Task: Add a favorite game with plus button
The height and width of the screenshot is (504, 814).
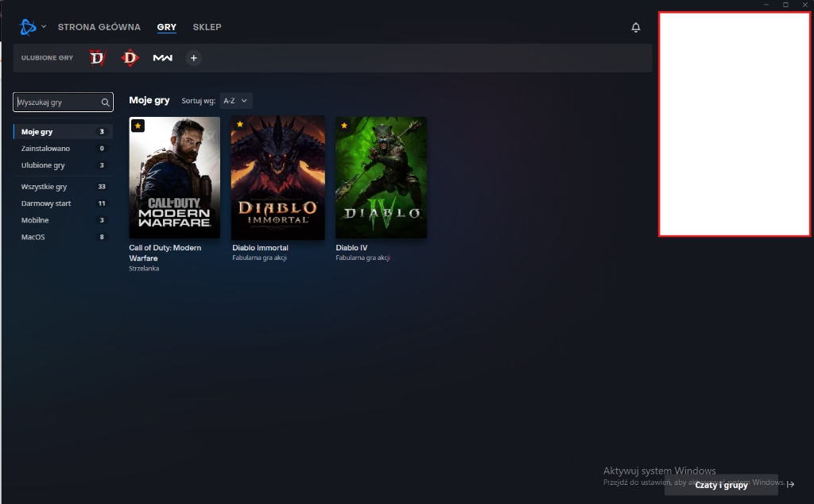Action: (194, 58)
